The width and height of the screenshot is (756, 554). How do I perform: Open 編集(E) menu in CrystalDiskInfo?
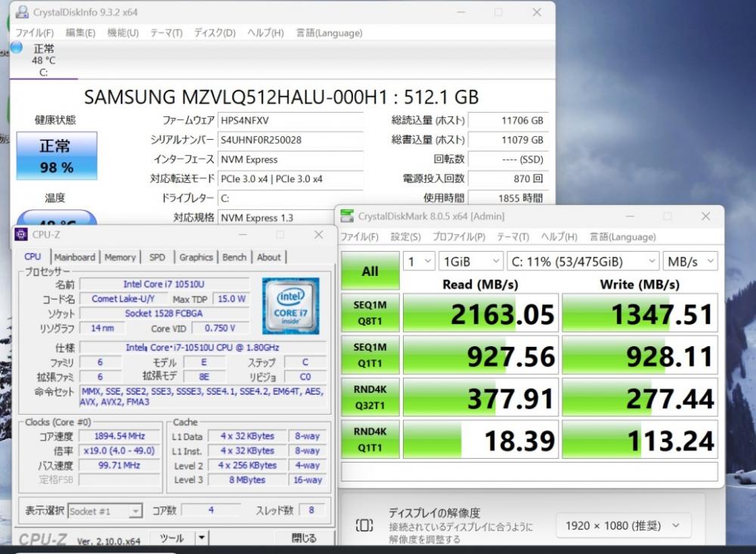tap(80, 32)
